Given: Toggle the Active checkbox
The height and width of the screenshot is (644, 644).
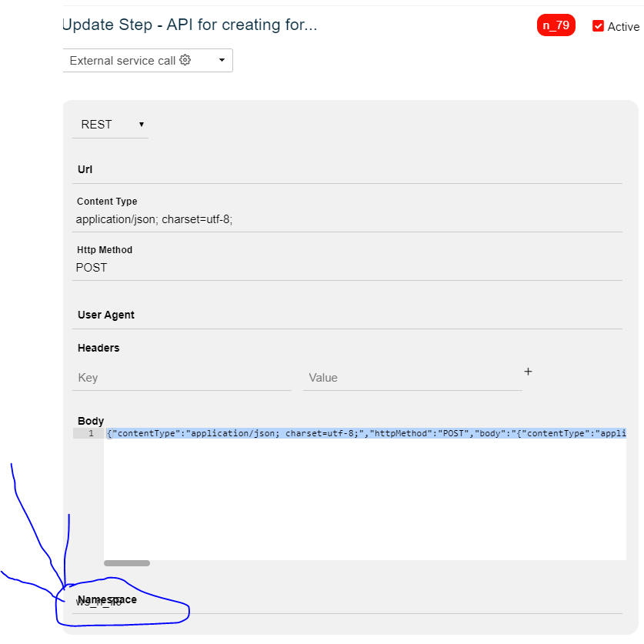Looking at the screenshot, I should point(598,26).
